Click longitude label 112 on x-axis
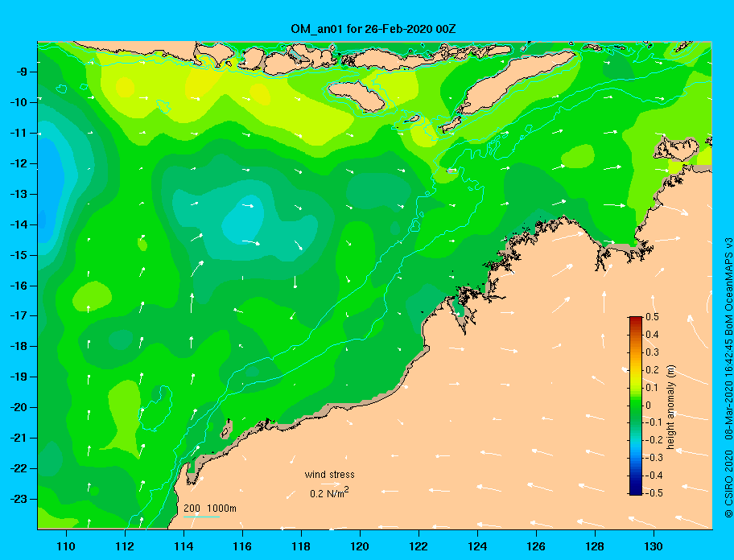734x560 pixels. pos(125,546)
